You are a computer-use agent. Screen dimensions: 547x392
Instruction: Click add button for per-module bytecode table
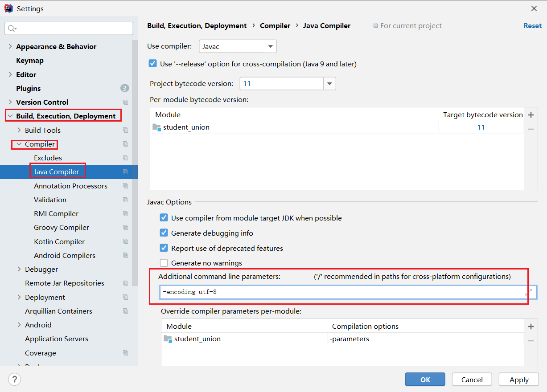pyautogui.click(x=531, y=115)
